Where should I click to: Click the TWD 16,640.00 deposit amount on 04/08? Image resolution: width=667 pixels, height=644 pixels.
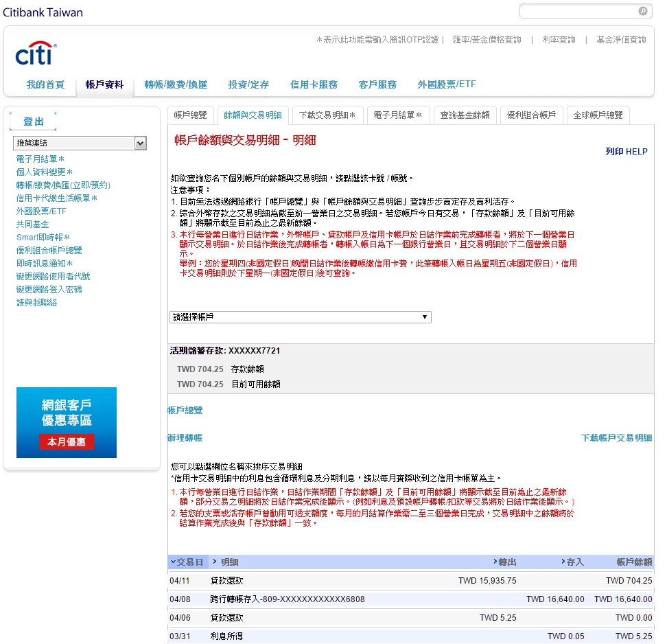pyautogui.click(x=555, y=599)
